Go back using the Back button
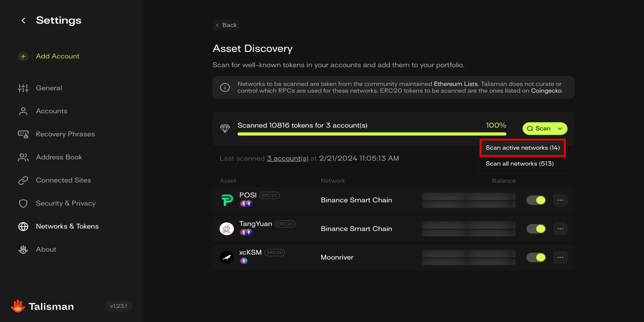The width and height of the screenshot is (644, 322). coord(226,25)
